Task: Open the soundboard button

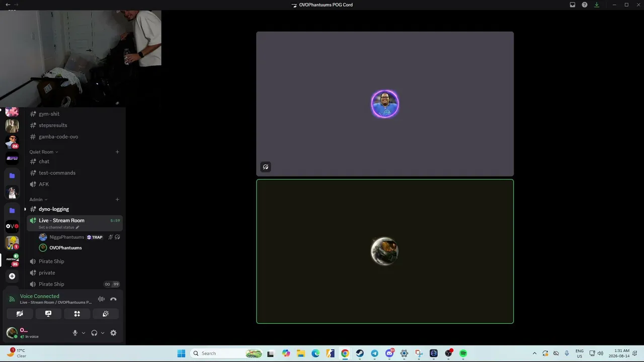Action: (106, 314)
